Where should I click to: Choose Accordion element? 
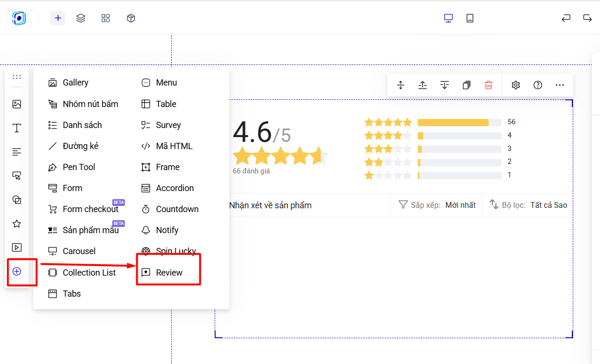pyautogui.click(x=168, y=188)
